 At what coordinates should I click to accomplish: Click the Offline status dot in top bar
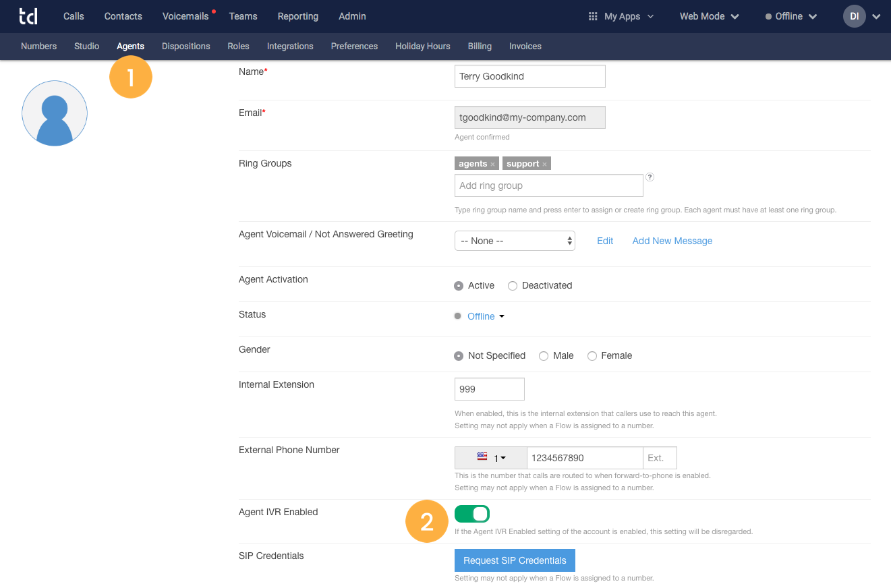click(x=768, y=16)
